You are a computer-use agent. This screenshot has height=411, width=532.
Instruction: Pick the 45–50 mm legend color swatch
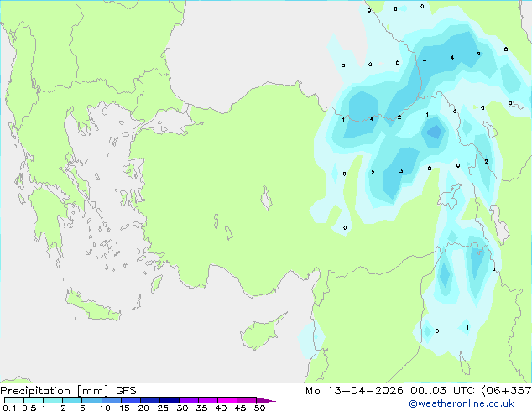[247, 400]
